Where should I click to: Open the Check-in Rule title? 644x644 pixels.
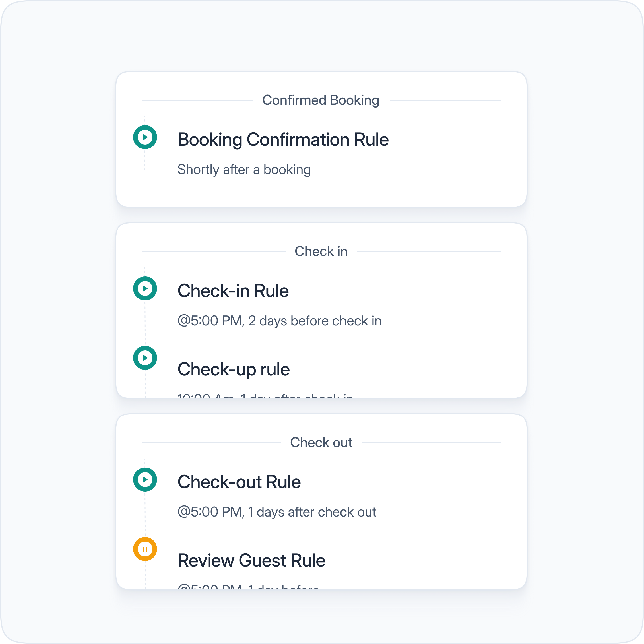tap(233, 291)
